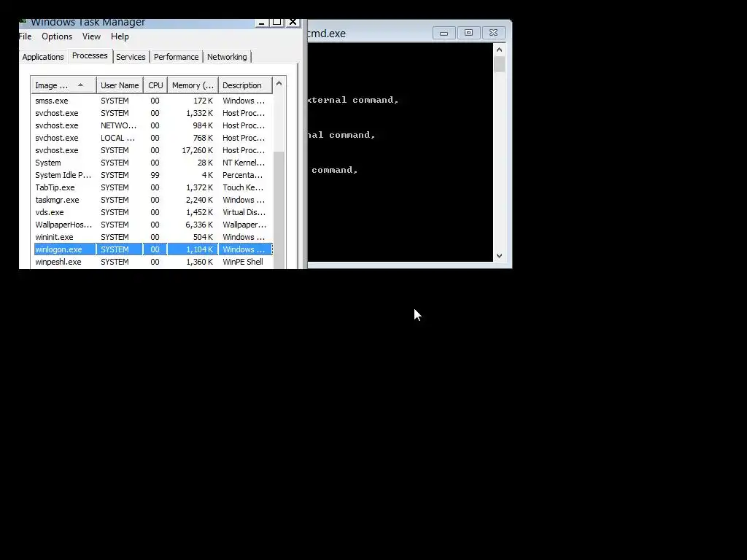Open the View menu
Screen dimensions: 747x560
pos(91,36)
